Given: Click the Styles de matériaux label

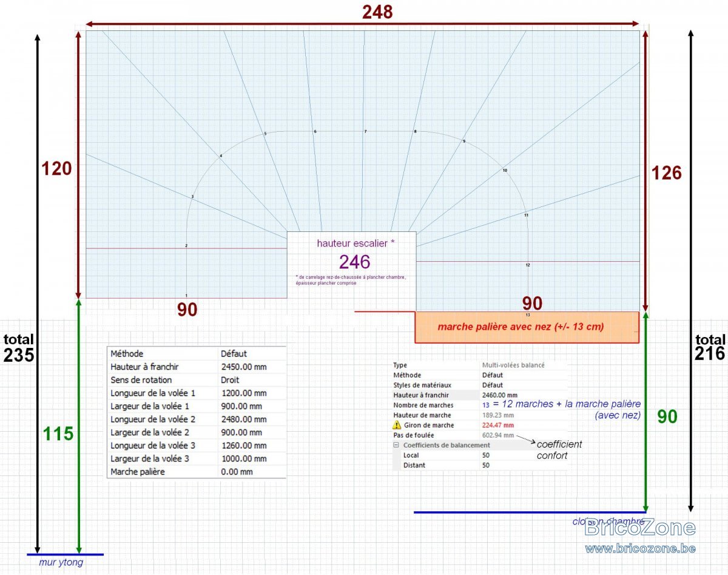Looking at the screenshot, I should [422, 385].
